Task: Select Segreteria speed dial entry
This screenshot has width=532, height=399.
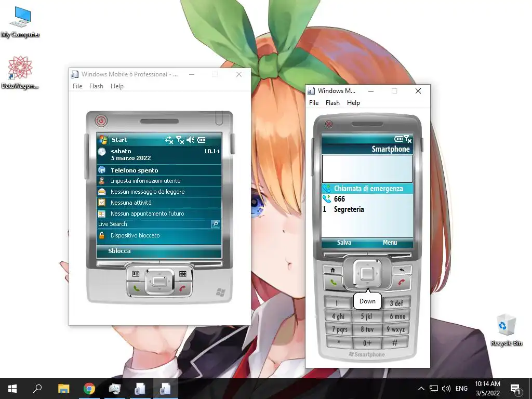Action: coord(367,210)
